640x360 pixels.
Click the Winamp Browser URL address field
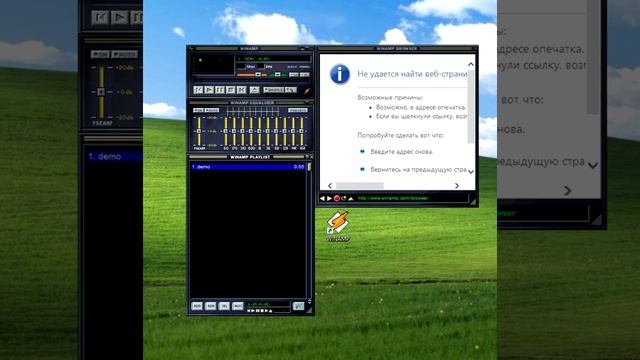pyautogui.click(x=412, y=198)
